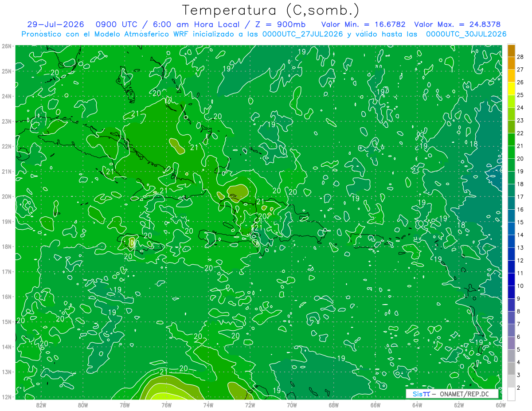Select the "29-Jul-2026" forecast date text
Viewport: 532px width, 411px height.
(x=55, y=24)
